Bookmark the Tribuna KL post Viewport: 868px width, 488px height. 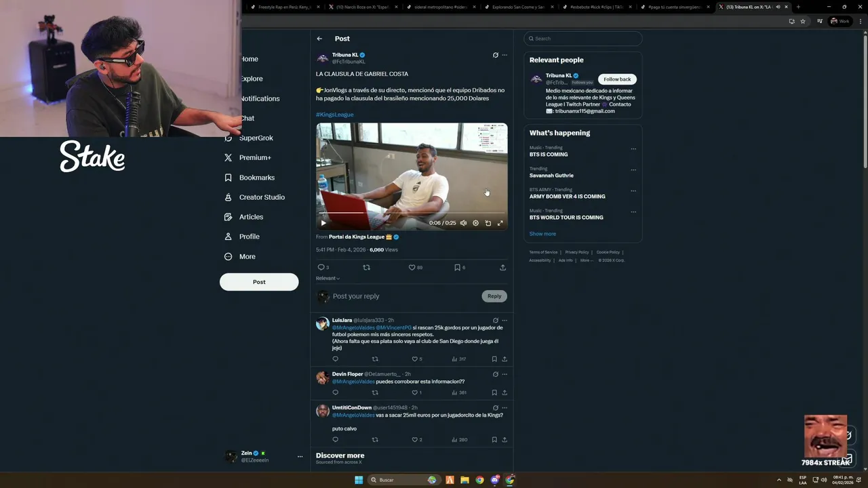pos(457,268)
